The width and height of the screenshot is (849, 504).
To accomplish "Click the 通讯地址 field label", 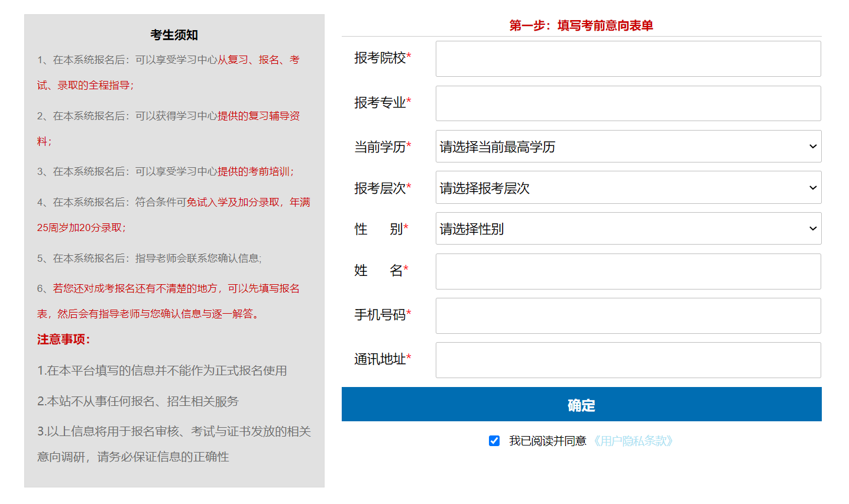I will point(383,359).
